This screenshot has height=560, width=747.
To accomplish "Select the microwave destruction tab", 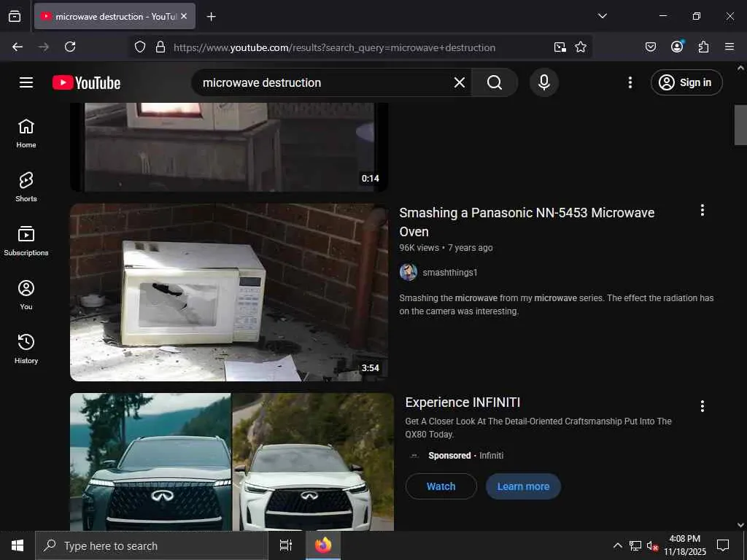I will (x=115, y=17).
